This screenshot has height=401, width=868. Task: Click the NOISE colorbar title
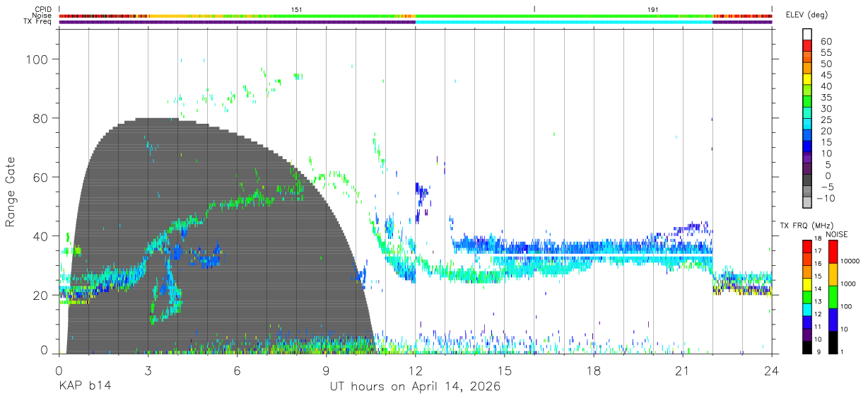point(837,234)
